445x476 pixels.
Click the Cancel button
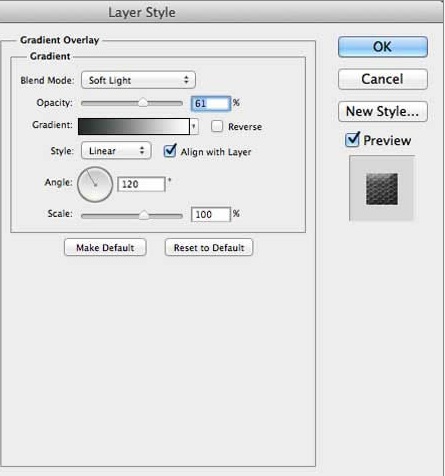coord(383,79)
